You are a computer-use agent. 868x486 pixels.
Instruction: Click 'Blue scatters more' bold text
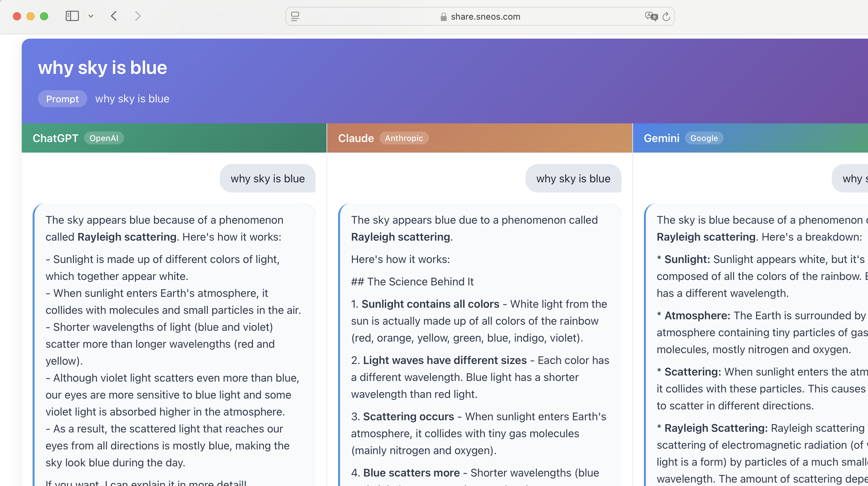click(x=411, y=473)
